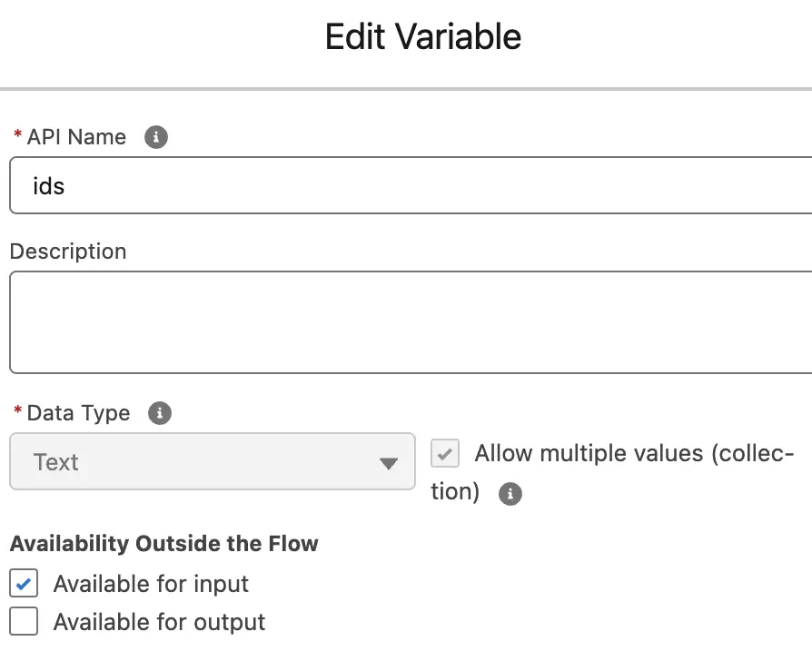
Task: Click the API Name info icon
Action: (x=156, y=137)
